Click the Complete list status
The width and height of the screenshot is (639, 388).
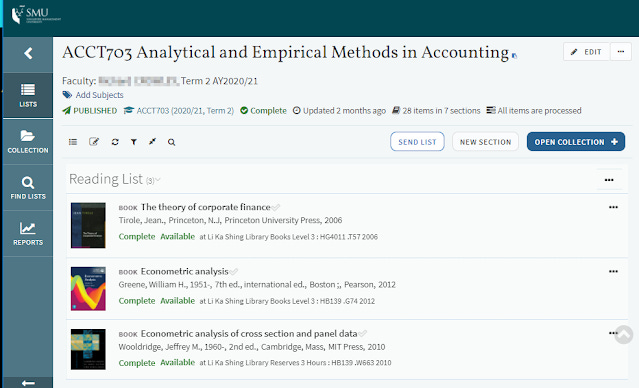point(268,110)
